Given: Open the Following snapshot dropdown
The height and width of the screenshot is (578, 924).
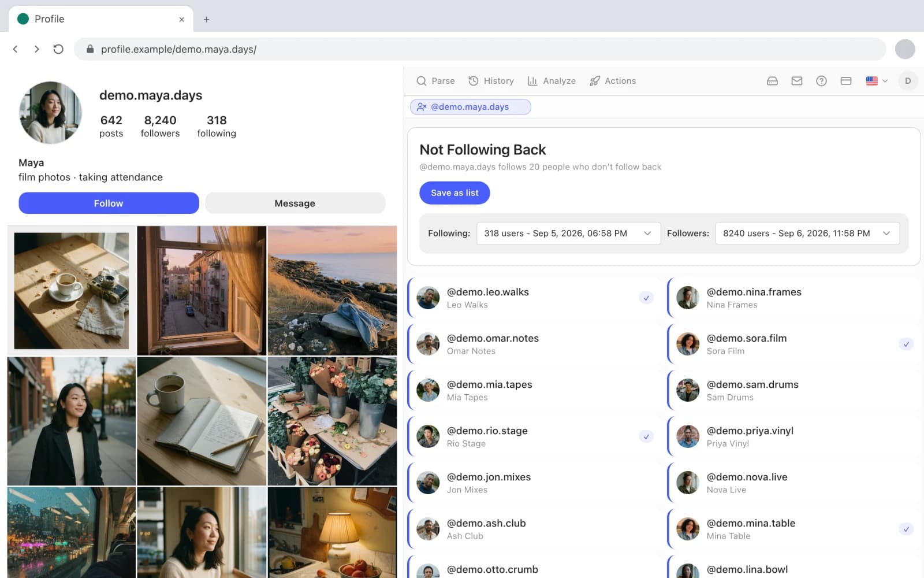Looking at the screenshot, I should click(x=568, y=234).
